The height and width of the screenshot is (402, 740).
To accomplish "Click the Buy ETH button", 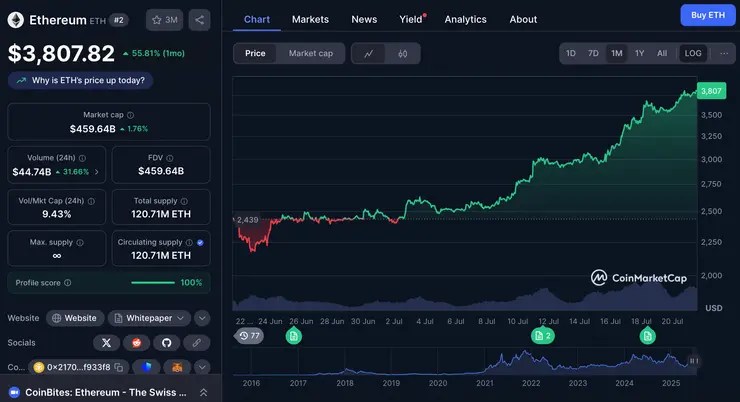I will [x=708, y=15].
